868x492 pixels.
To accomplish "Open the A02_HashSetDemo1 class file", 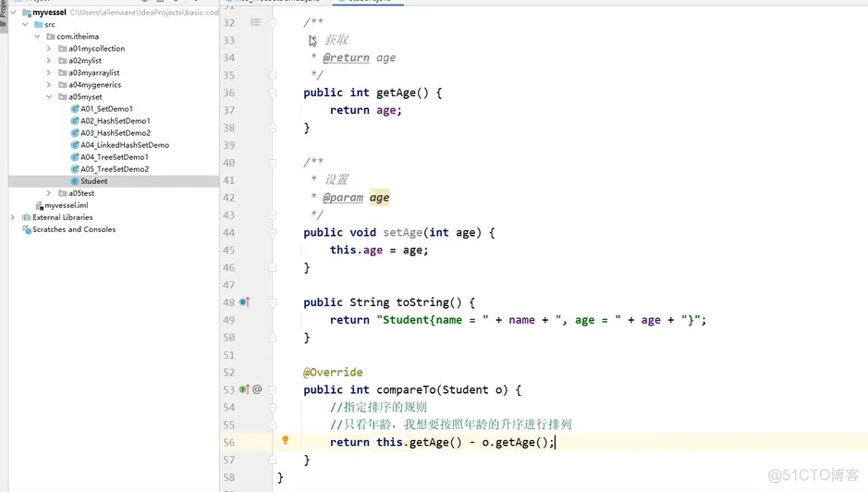I will click(116, 121).
